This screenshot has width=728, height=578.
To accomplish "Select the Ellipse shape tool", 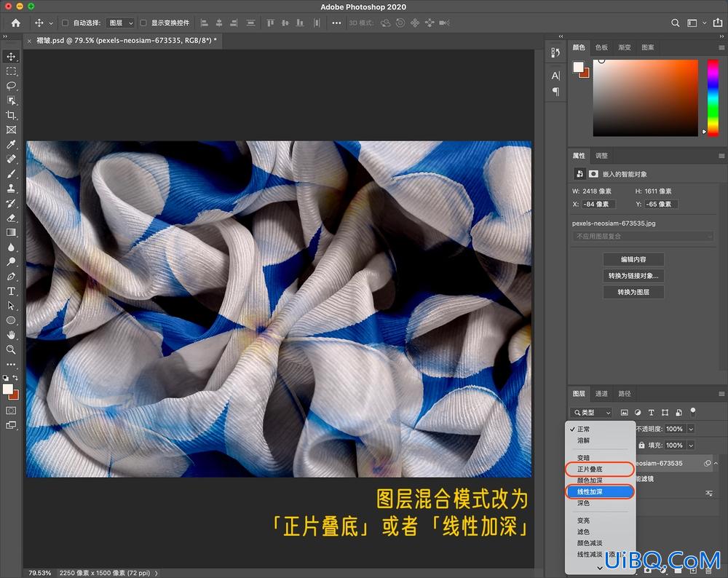I will click(x=11, y=320).
